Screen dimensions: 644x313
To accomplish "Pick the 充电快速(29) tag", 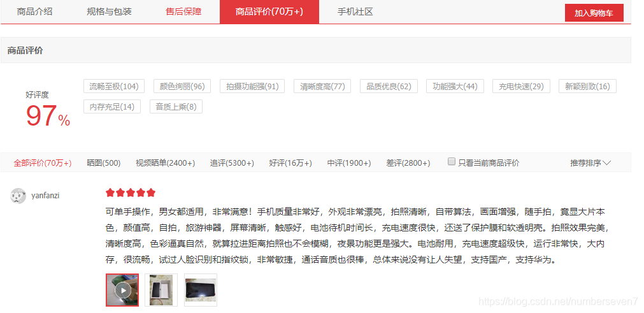I will [x=521, y=86].
